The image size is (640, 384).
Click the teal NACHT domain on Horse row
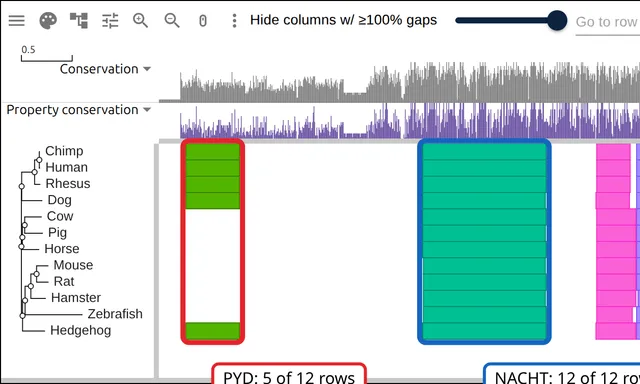[x=484, y=249]
